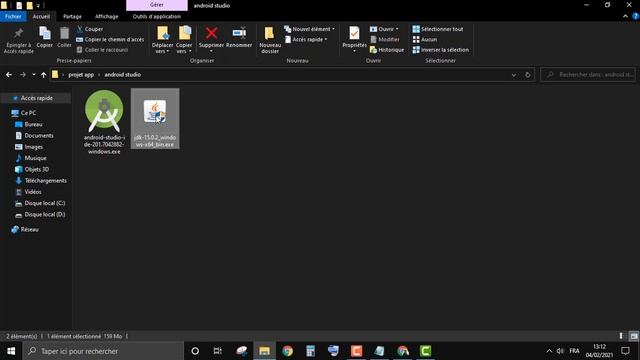Create a Nouveau dossier
The height and width of the screenshot is (360, 640).
pyautogui.click(x=269, y=40)
